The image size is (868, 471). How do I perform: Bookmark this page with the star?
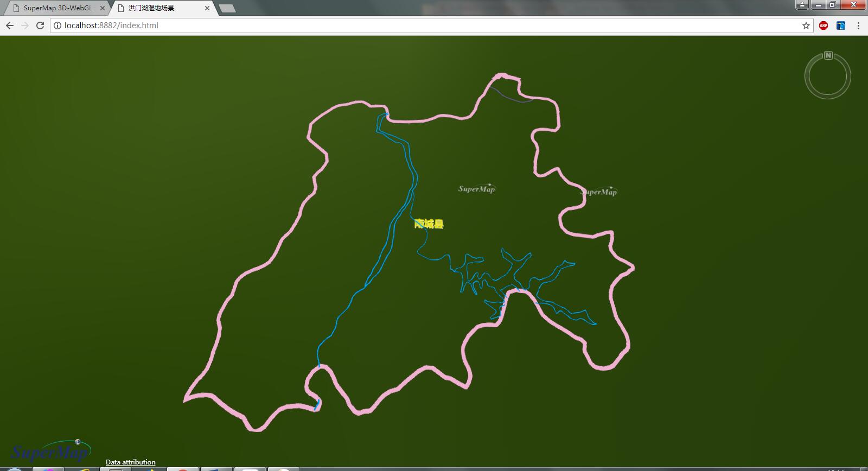(x=806, y=26)
